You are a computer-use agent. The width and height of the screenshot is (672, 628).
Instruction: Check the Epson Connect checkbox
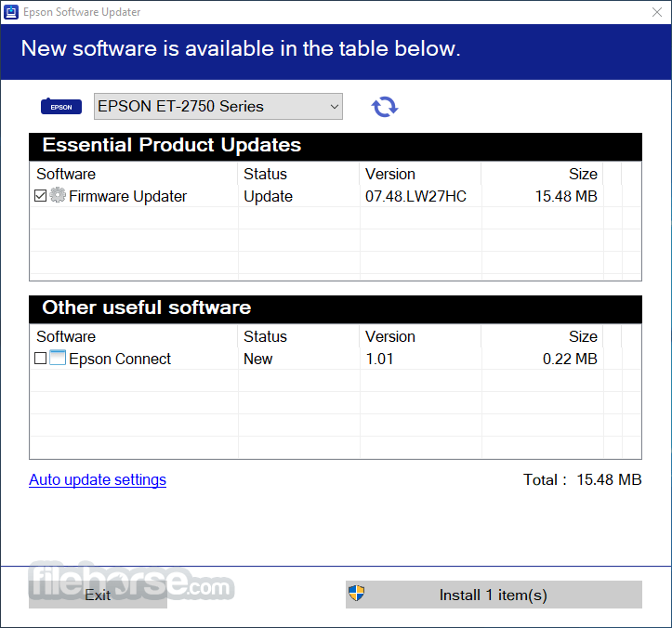tap(40, 358)
